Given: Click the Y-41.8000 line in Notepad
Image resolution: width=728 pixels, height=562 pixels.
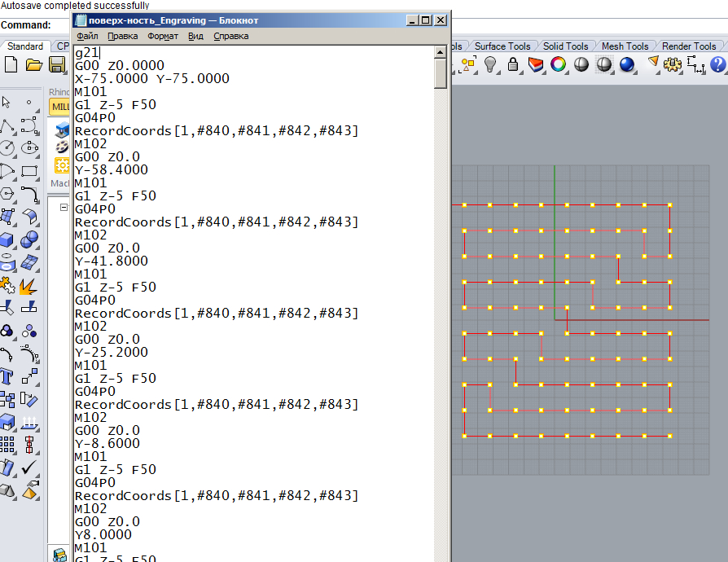Looking at the screenshot, I should pyautogui.click(x=112, y=261).
